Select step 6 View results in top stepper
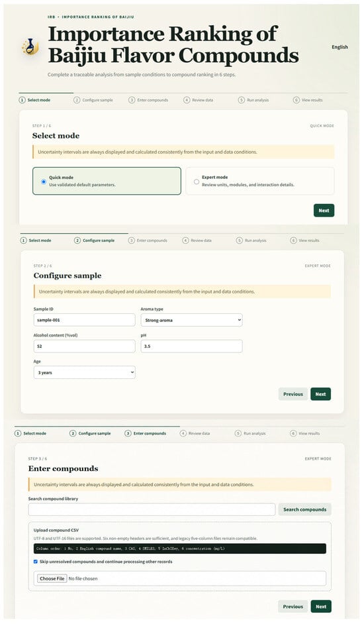Screen dimensions: 364x624 point(308,100)
